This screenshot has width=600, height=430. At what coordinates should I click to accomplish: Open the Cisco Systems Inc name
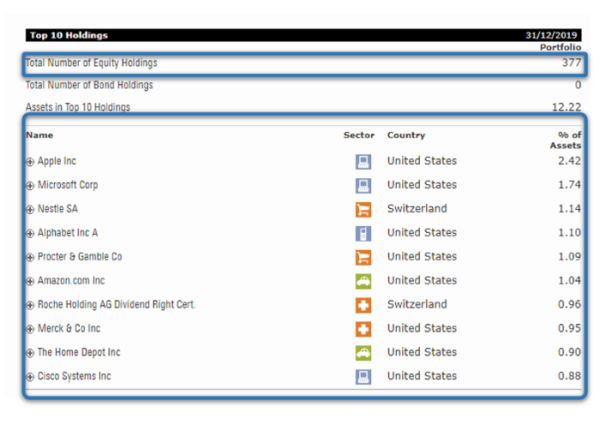click(x=74, y=376)
